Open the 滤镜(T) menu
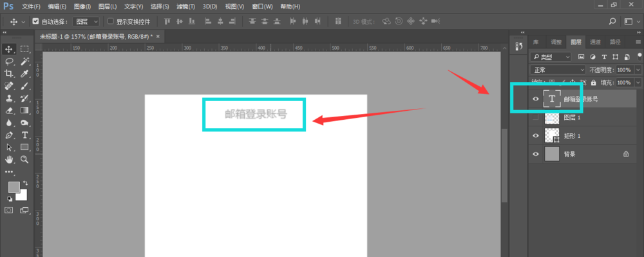Viewport: 644px width, 257px height. pyautogui.click(x=185, y=6)
